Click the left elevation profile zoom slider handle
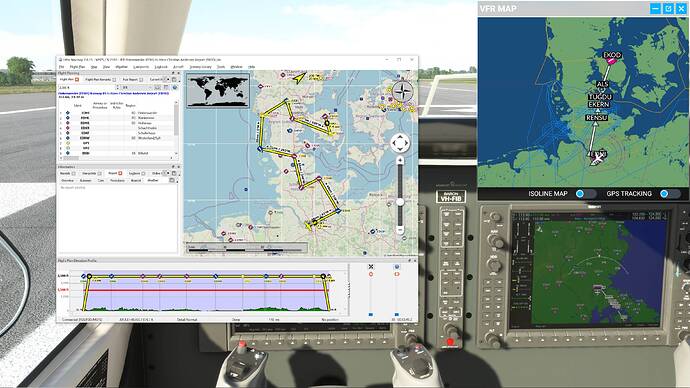This screenshot has width=690, height=388. tap(371, 315)
